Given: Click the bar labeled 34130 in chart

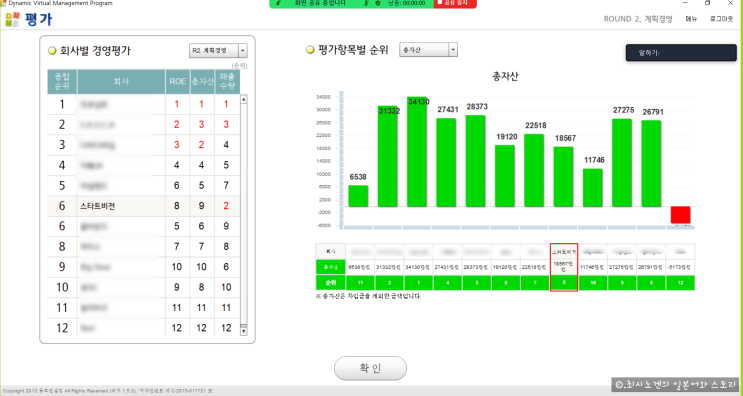Looking at the screenshot, I should tap(417, 152).
